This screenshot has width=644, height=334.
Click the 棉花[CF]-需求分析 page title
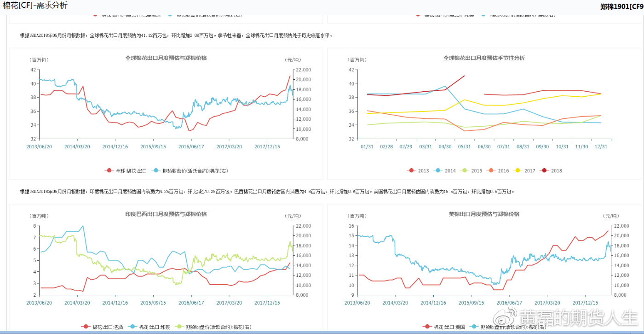(35, 6)
